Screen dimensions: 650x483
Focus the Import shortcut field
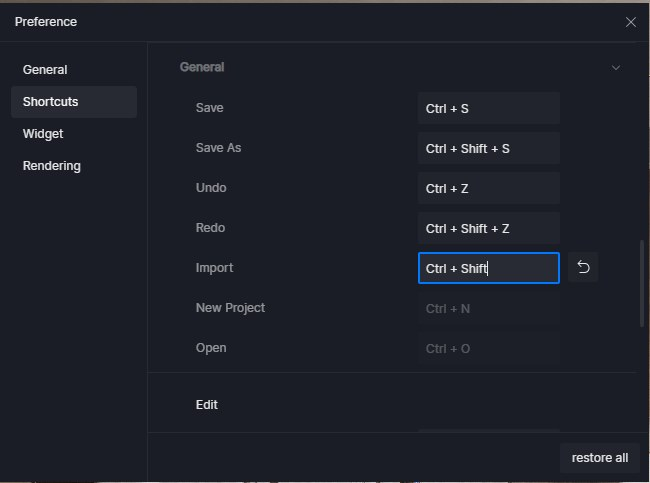[x=489, y=268]
